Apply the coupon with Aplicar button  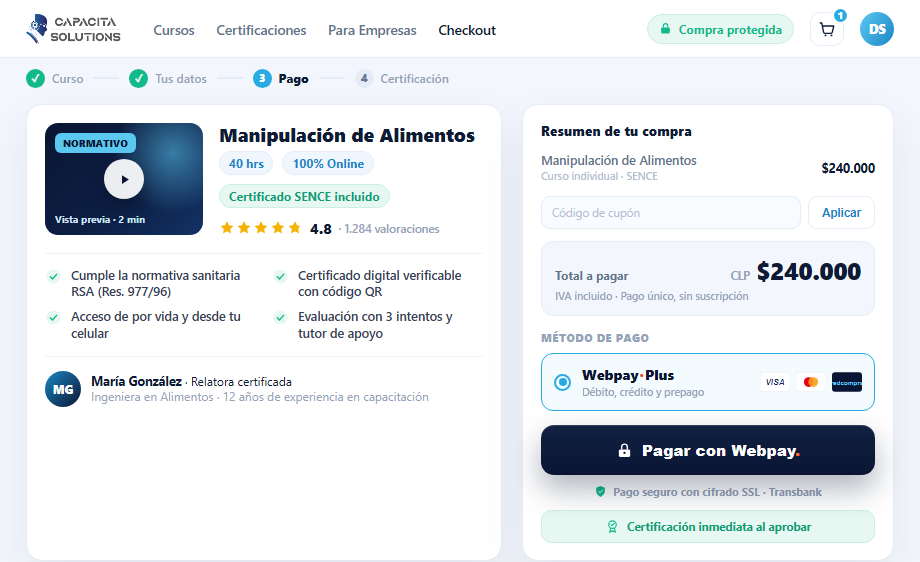[x=841, y=212]
